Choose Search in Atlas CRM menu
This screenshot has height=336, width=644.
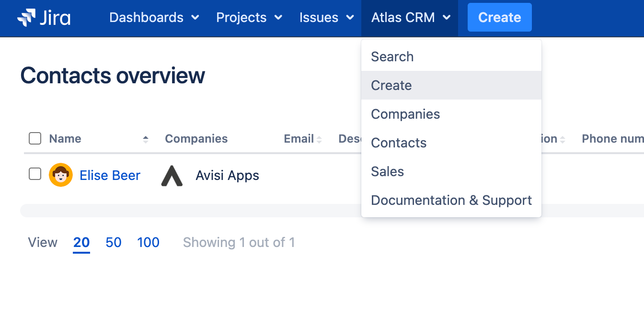pyautogui.click(x=451, y=56)
